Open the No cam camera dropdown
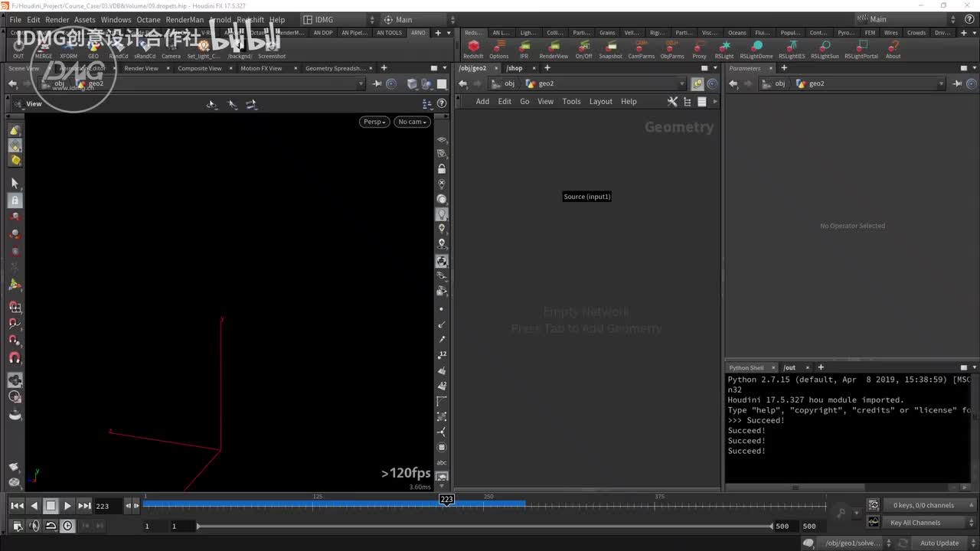The height and width of the screenshot is (551, 980). pyautogui.click(x=412, y=122)
